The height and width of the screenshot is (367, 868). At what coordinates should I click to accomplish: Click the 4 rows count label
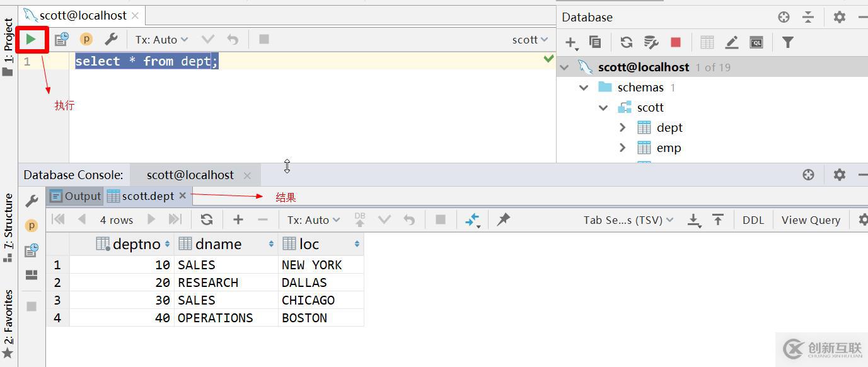pyautogui.click(x=116, y=220)
